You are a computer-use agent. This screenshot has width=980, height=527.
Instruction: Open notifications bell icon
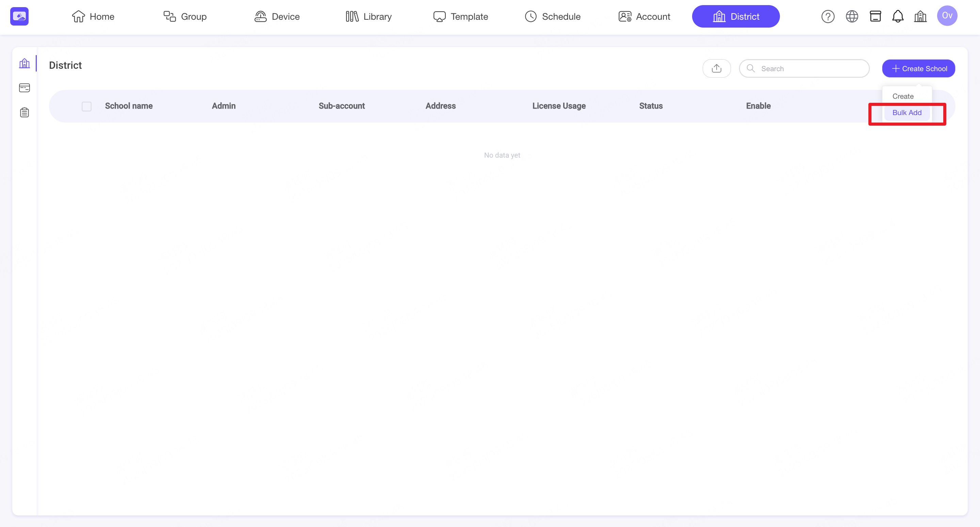pyautogui.click(x=897, y=16)
